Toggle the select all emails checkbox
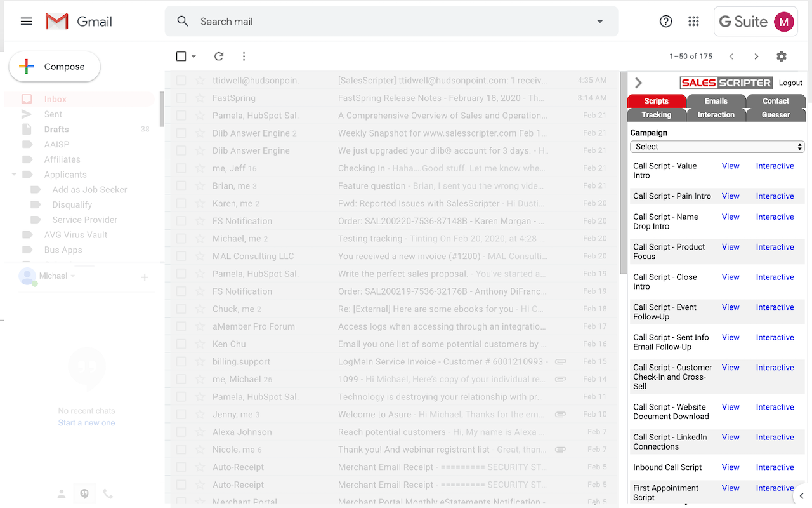The image size is (812, 508). click(x=181, y=57)
